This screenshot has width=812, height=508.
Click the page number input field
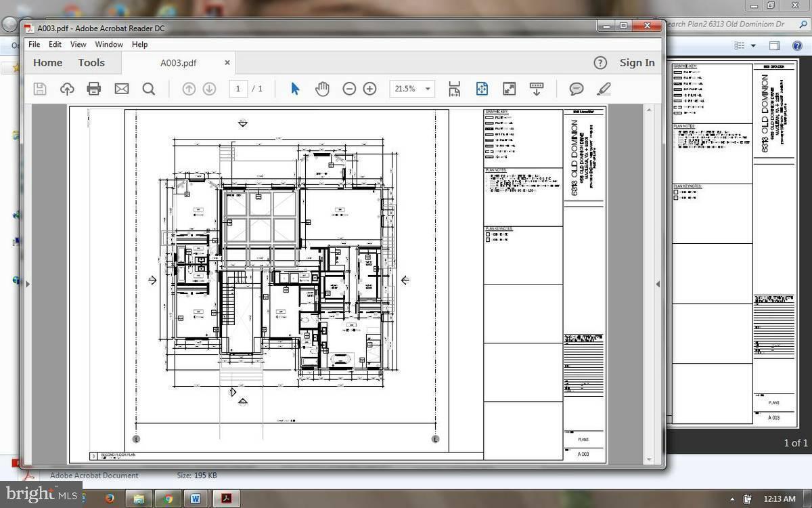click(238, 89)
